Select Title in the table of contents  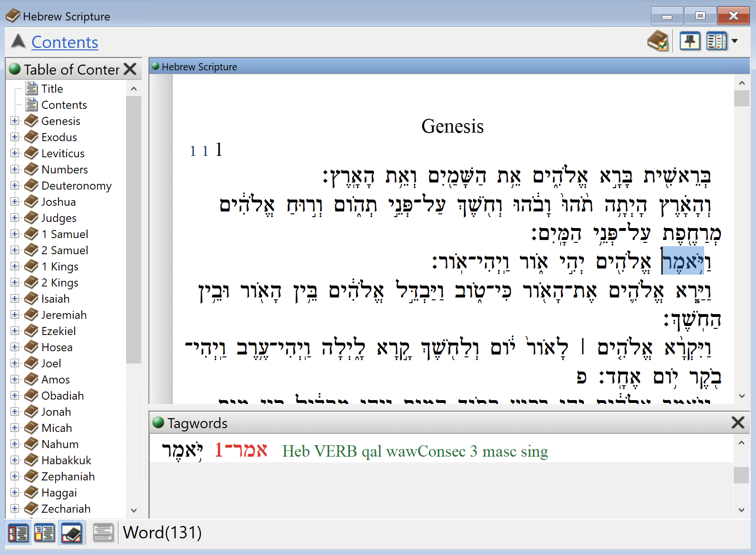coord(52,89)
